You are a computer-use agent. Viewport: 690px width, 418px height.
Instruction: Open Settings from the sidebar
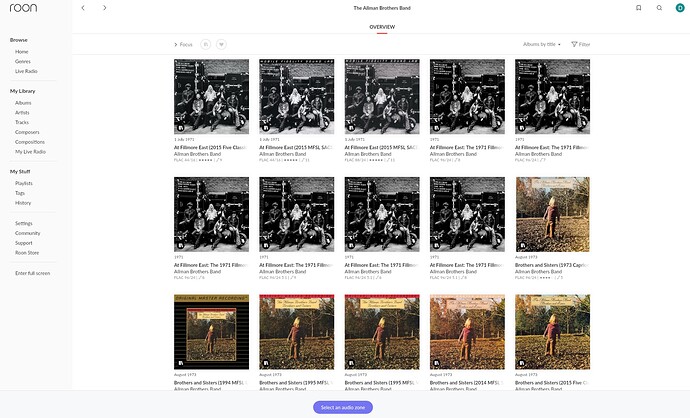point(24,223)
